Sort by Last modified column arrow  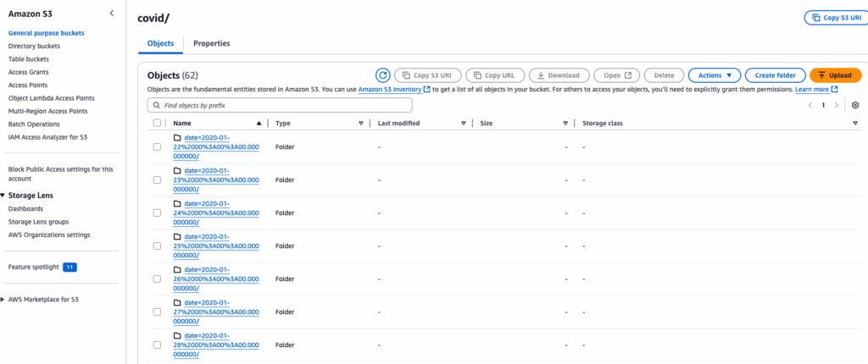pos(463,124)
